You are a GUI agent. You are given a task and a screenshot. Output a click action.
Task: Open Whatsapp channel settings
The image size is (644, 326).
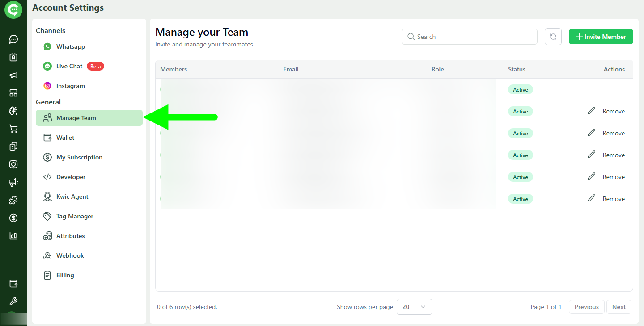tap(70, 46)
